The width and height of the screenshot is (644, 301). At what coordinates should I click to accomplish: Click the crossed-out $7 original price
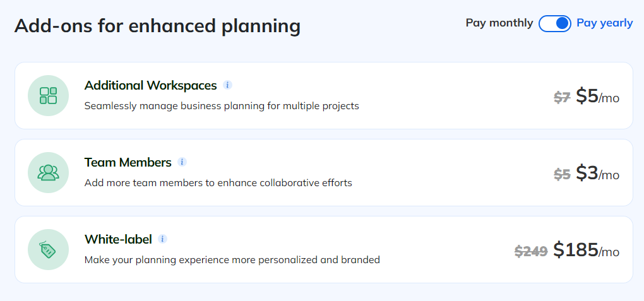(x=562, y=98)
